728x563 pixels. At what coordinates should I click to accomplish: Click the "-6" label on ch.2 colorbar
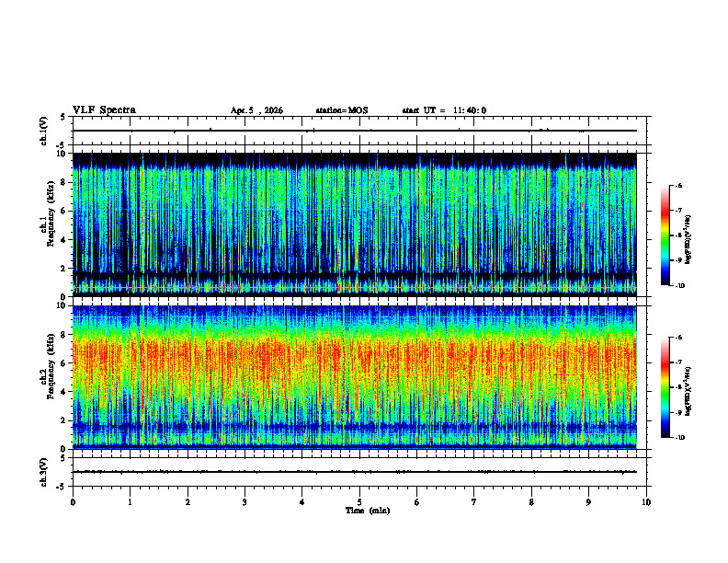[x=678, y=338]
